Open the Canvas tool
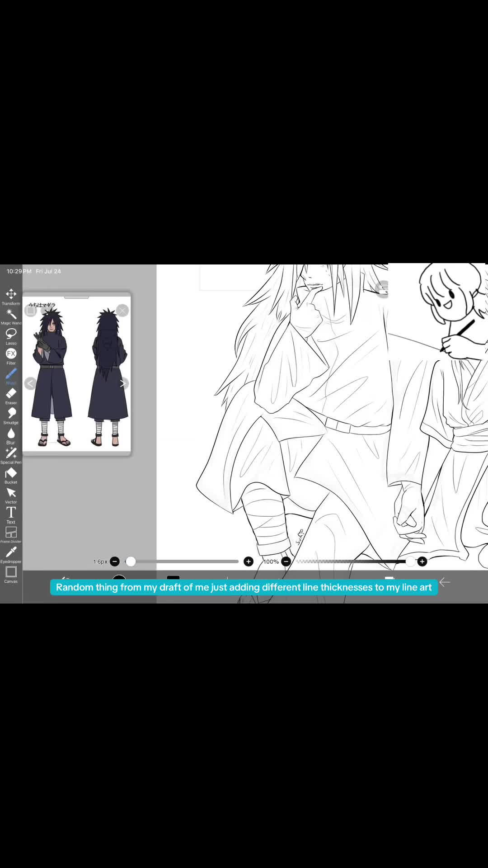Image resolution: width=488 pixels, height=868 pixels. (11, 575)
